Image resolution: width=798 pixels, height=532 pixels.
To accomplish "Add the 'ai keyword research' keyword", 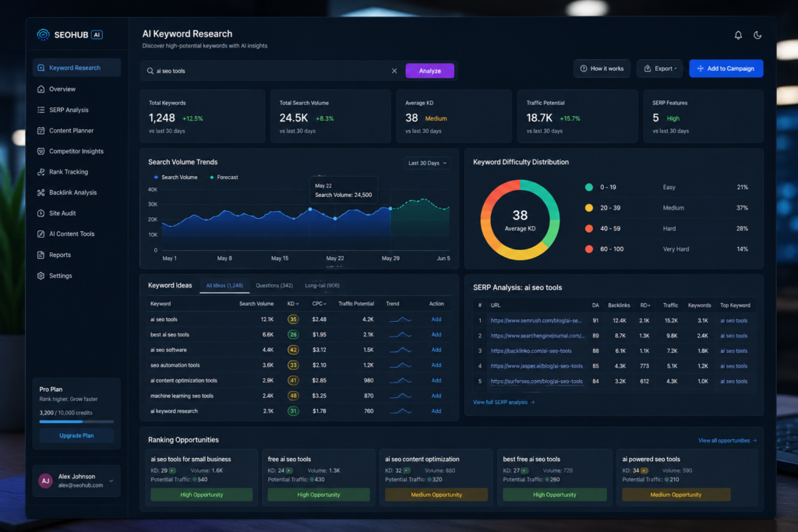I will (x=436, y=411).
